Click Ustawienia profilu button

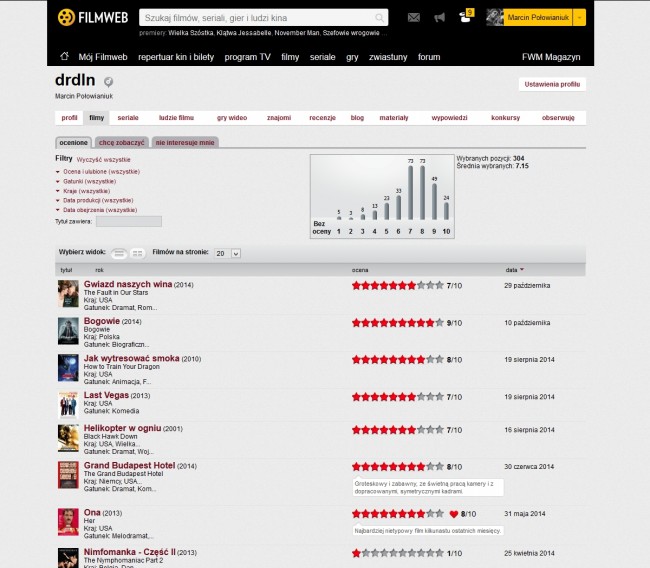(x=552, y=84)
